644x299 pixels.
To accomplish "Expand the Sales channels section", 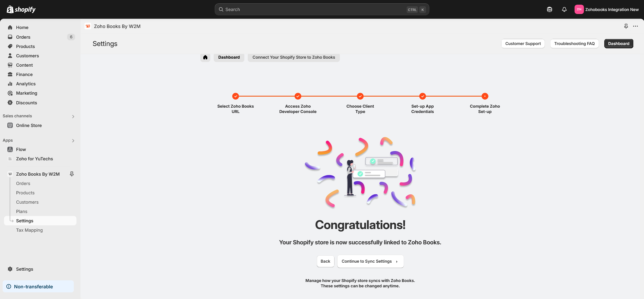I will tap(73, 116).
